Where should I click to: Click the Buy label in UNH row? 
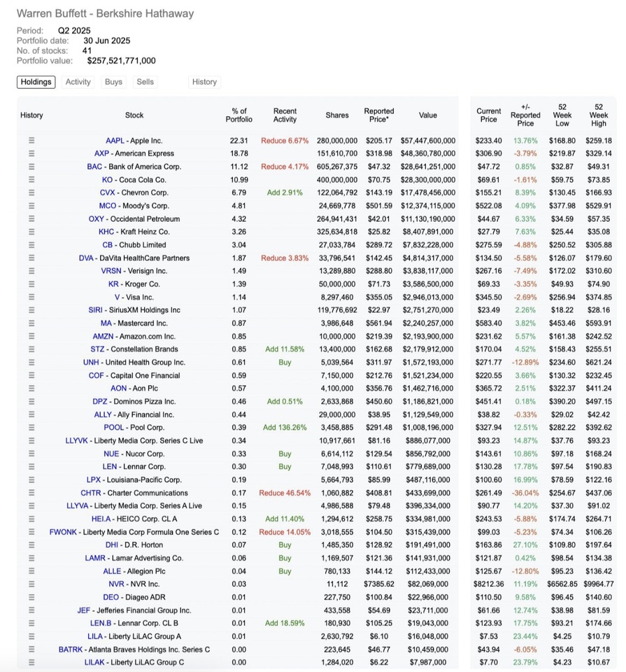click(x=285, y=363)
